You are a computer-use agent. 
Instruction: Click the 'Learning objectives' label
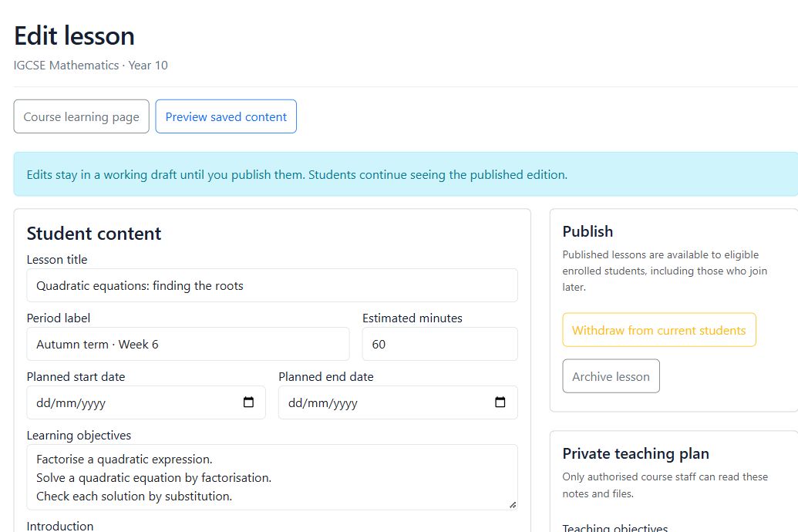[x=79, y=436]
